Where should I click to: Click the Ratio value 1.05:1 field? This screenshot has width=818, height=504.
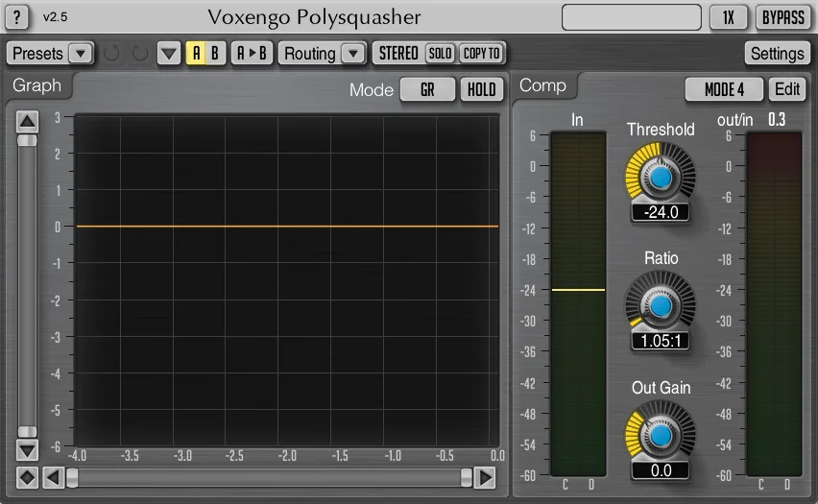[x=661, y=341]
